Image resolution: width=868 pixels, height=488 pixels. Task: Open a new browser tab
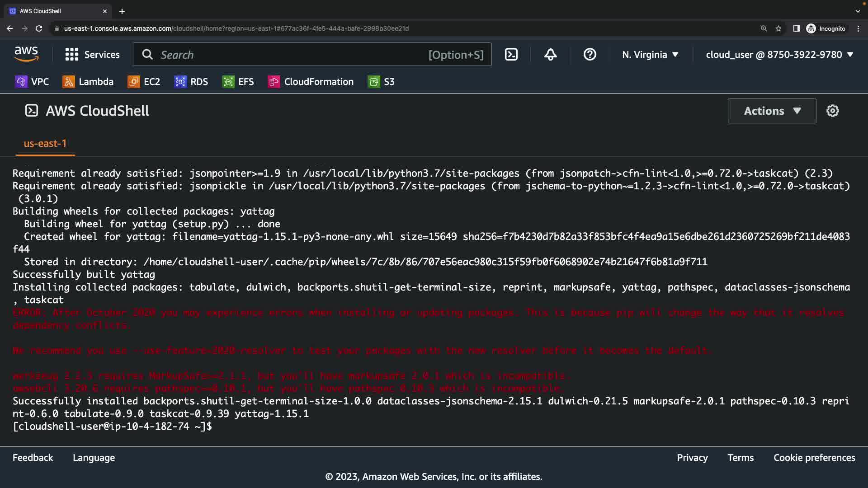point(122,11)
